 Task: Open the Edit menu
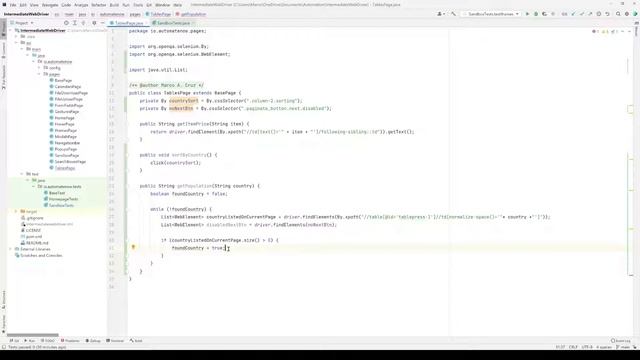click(x=23, y=5)
